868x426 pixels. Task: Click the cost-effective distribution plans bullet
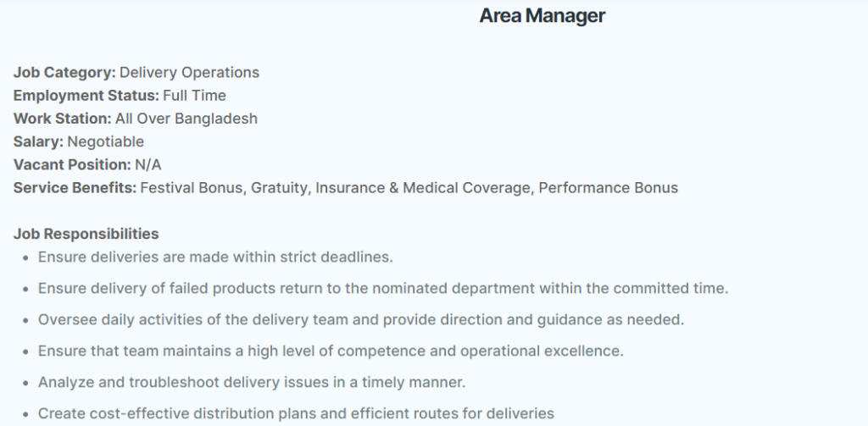pos(296,414)
